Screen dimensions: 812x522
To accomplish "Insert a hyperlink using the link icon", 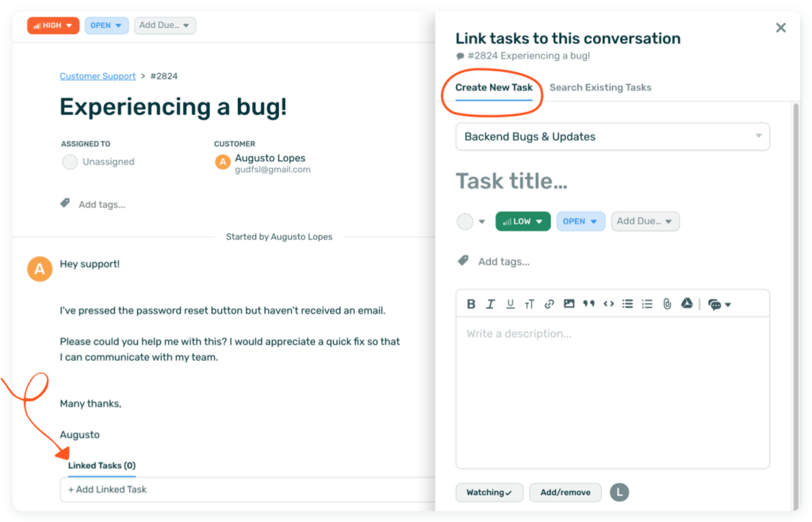I will [x=549, y=304].
